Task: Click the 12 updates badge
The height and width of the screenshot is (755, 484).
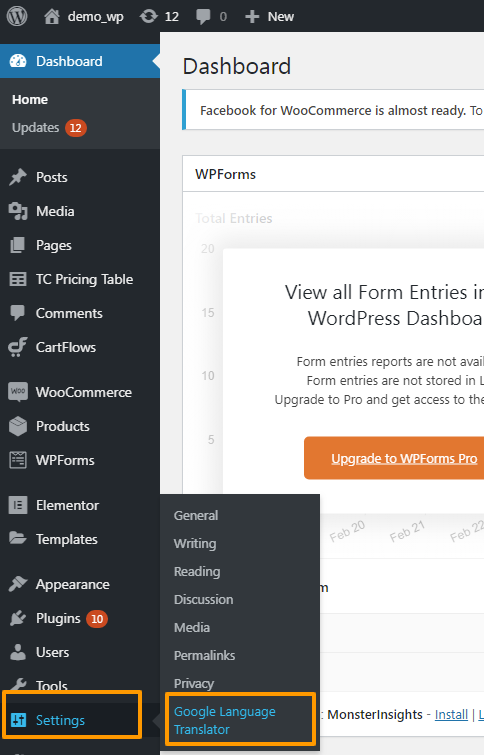Action: (x=76, y=128)
